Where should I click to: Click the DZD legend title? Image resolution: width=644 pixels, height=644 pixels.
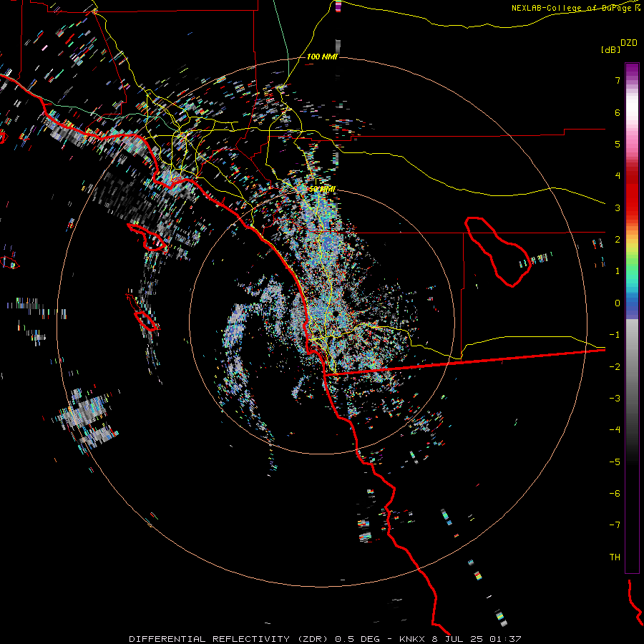click(x=629, y=42)
